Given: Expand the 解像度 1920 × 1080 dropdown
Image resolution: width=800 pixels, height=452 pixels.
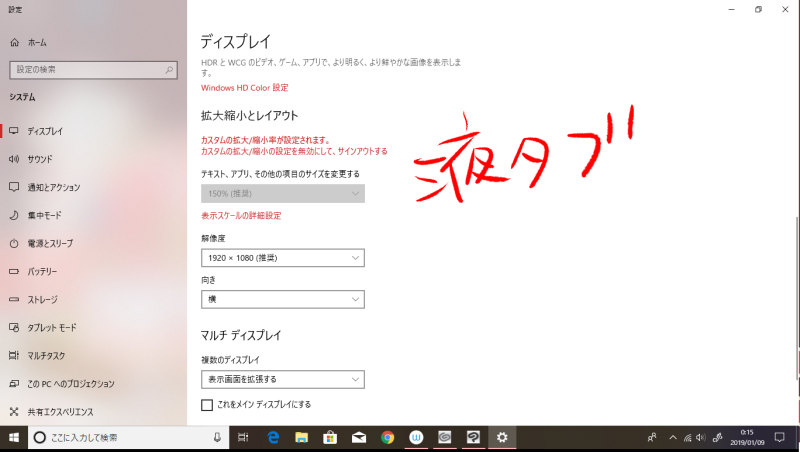Looking at the screenshot, I should [x=283, y=258].
